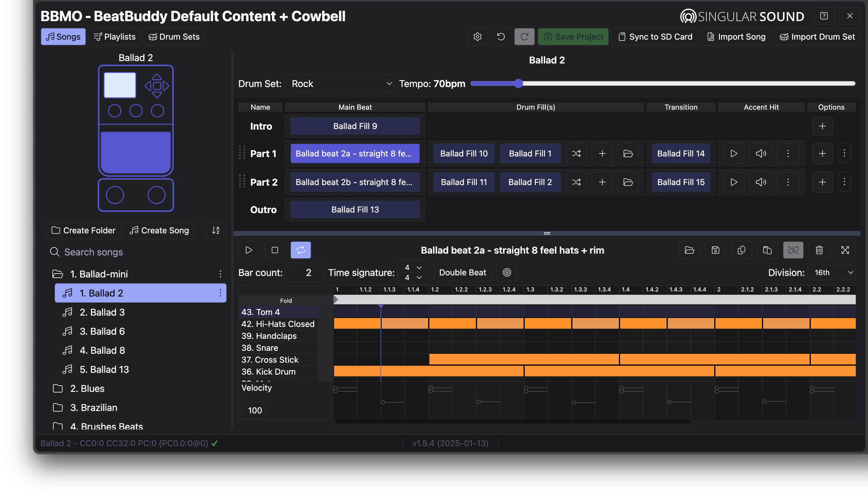Open the Division 16th dropdown

pyautogui.click(x=832, y=272)
